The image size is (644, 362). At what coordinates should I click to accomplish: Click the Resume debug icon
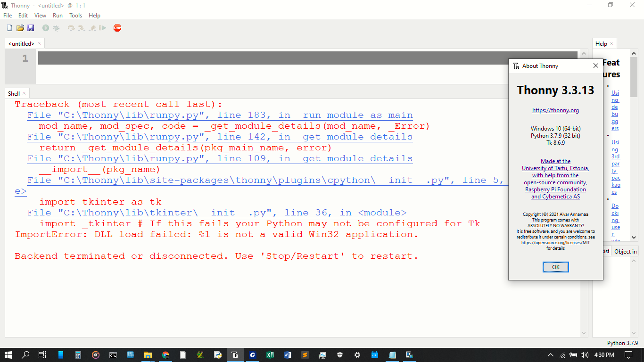102,28
